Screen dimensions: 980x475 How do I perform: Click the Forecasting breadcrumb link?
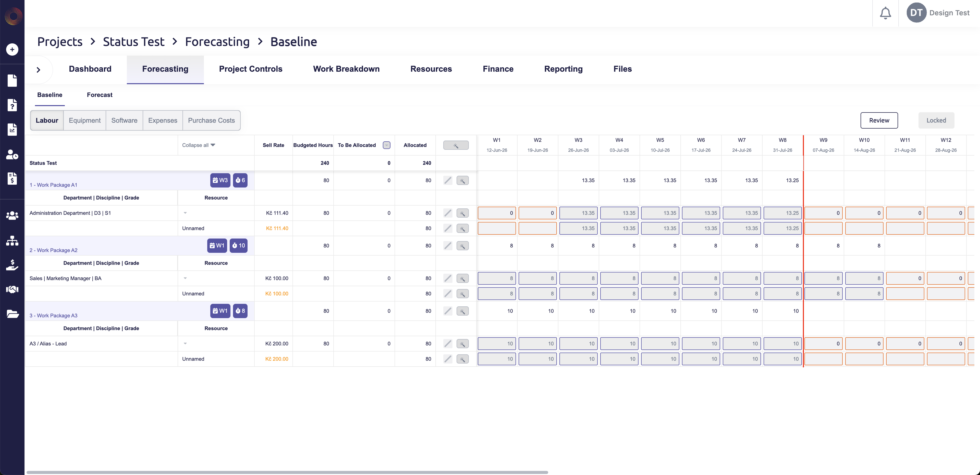pyautogui.click(x=217, y=42)
